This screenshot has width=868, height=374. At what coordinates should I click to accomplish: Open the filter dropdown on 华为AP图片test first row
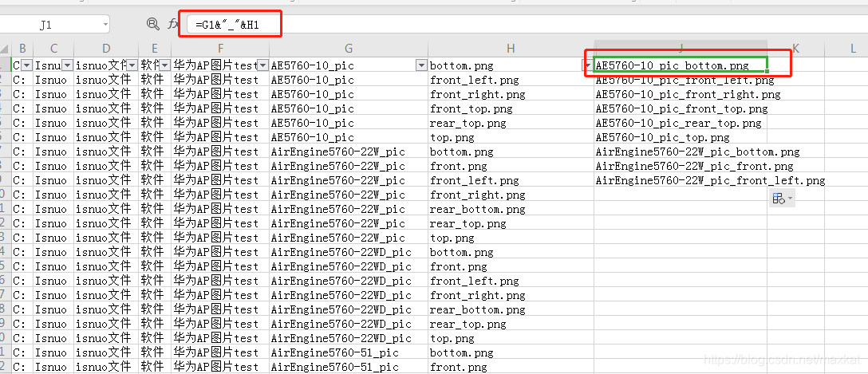point(263,65)
